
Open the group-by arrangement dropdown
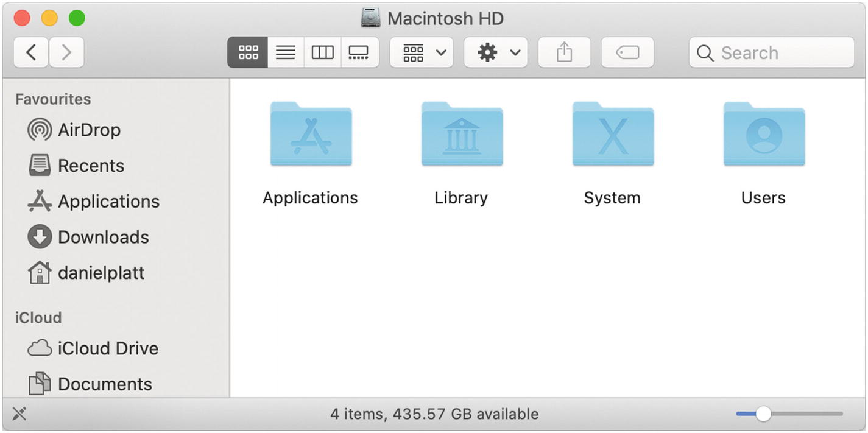421,53
